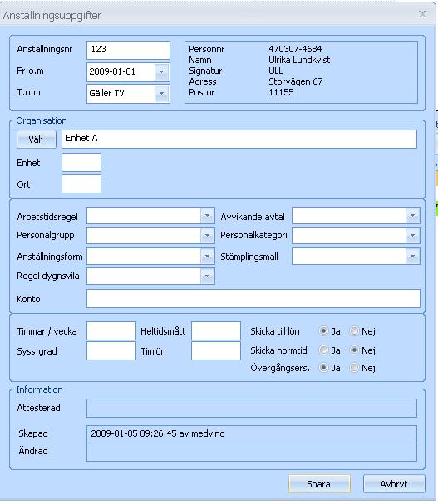The image size is (438, 504).
Task: Click the Heltidsmått input field
Action: pos(216,330)
